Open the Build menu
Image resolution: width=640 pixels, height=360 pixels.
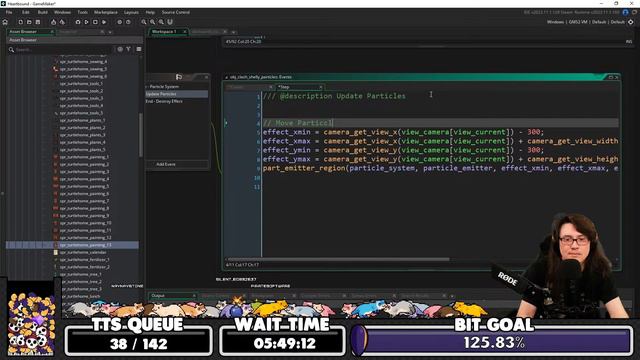pos(43,12)
